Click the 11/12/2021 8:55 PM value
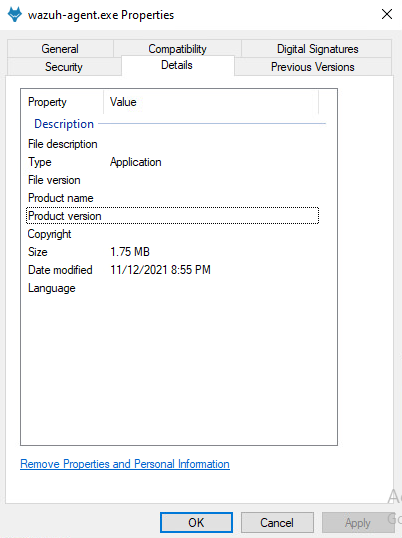402x538 pixels. pos(160,270)
